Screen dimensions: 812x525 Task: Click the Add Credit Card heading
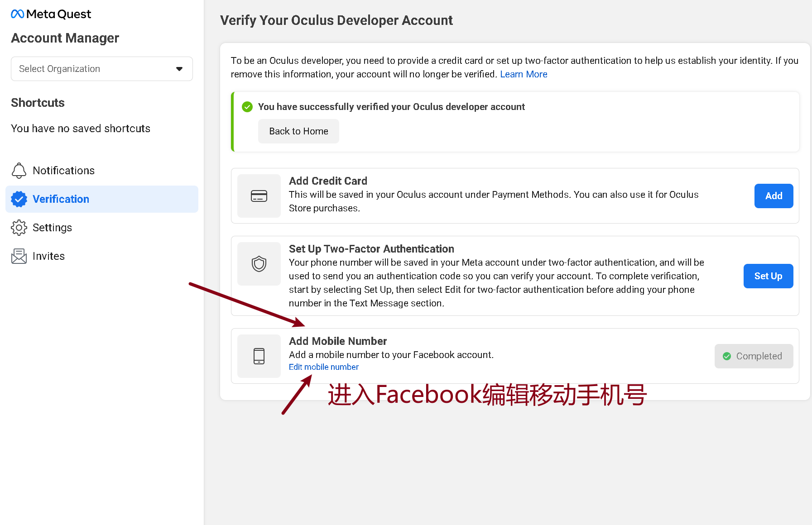pyautogui.click(x=328, y=181)
